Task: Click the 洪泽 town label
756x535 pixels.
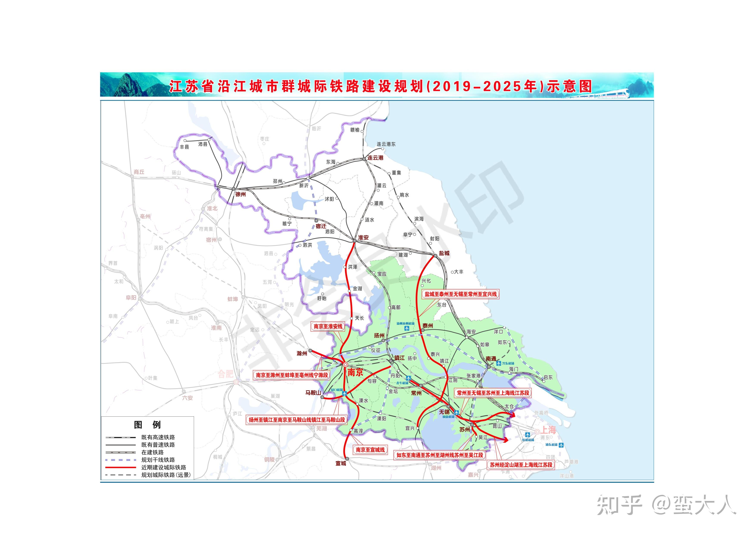Action: click(353, 267)
